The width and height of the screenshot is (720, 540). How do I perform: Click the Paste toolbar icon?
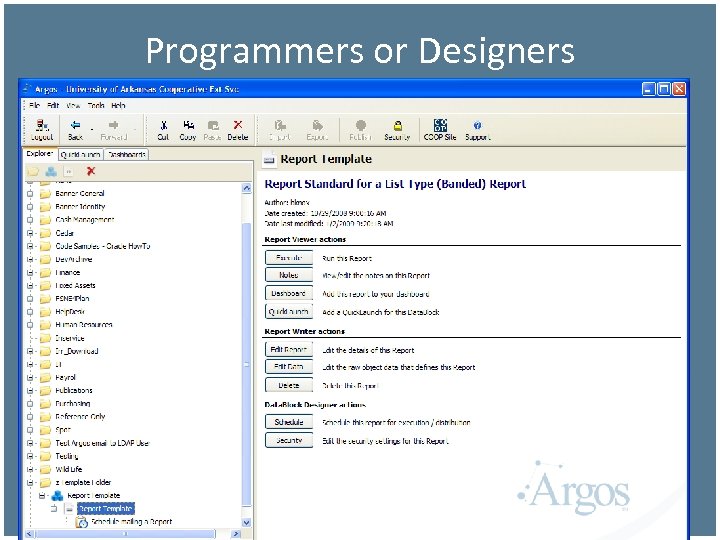(213, 125)
